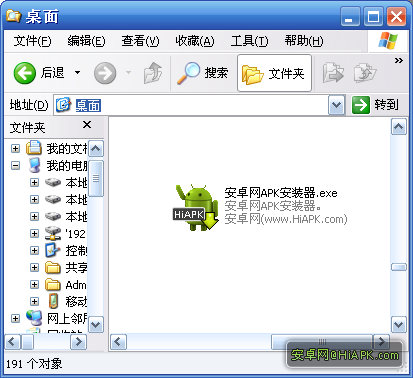Image resolution: width=413 pixels, height=378 pixels.
Task: Click the Windows flag logo
Action: coord(388,41)
